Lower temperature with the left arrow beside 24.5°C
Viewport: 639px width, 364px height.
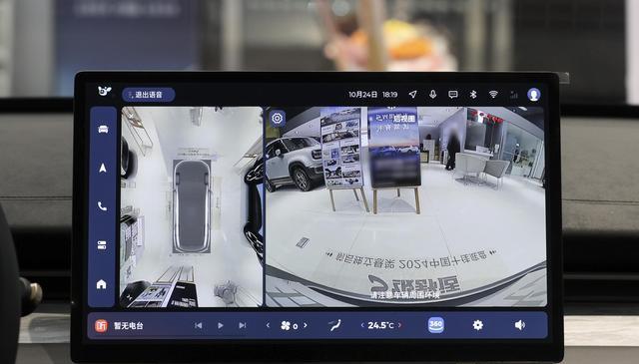tap(362, 325)
